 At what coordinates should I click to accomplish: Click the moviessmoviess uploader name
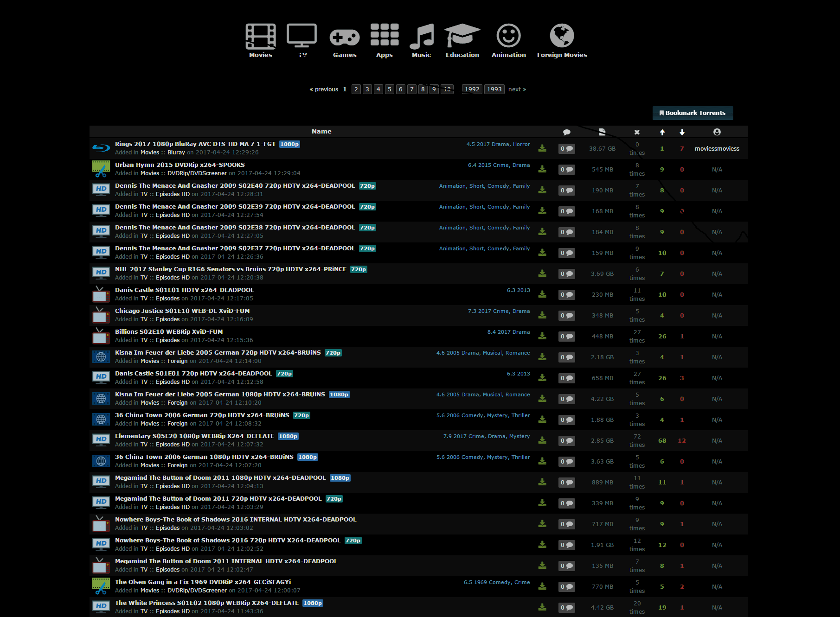[x=717, y=149]
